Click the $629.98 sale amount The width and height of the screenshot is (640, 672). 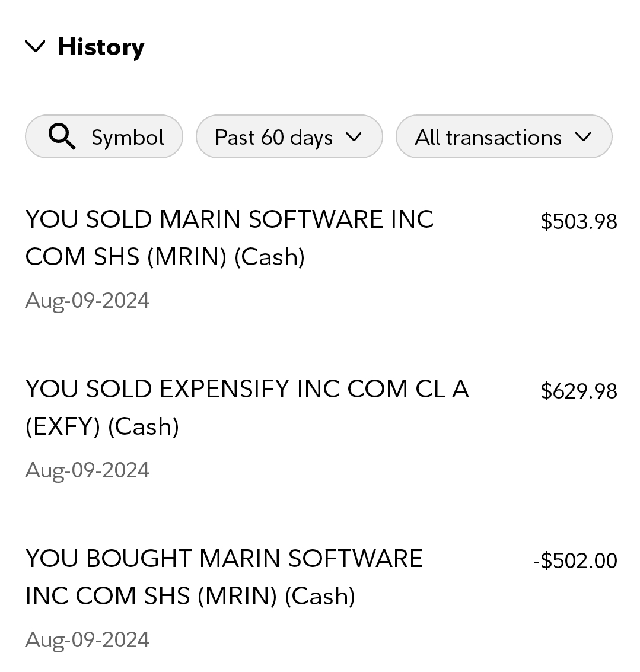[578, 391]
